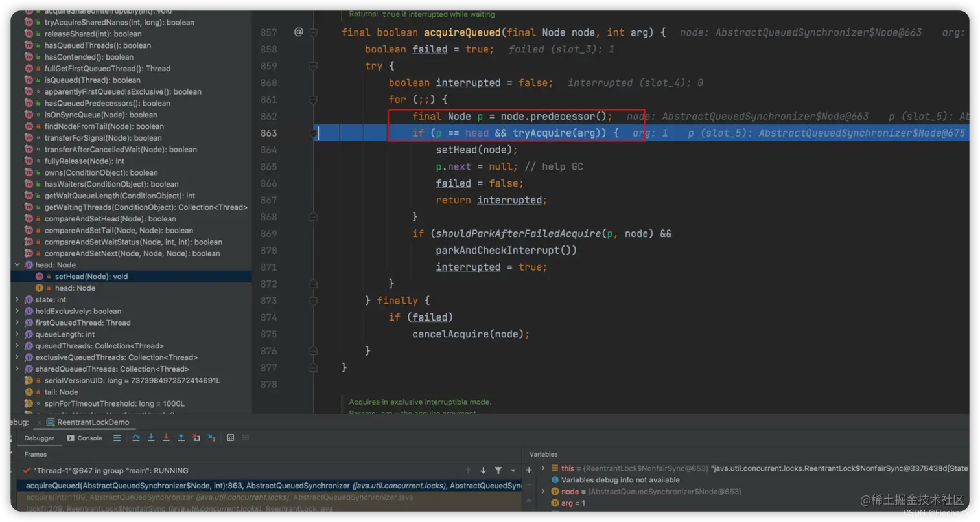Toggle code fold at line 873 finally
Image resolution: width=980 pixels, height=522 pixels.
pos(314,301)
